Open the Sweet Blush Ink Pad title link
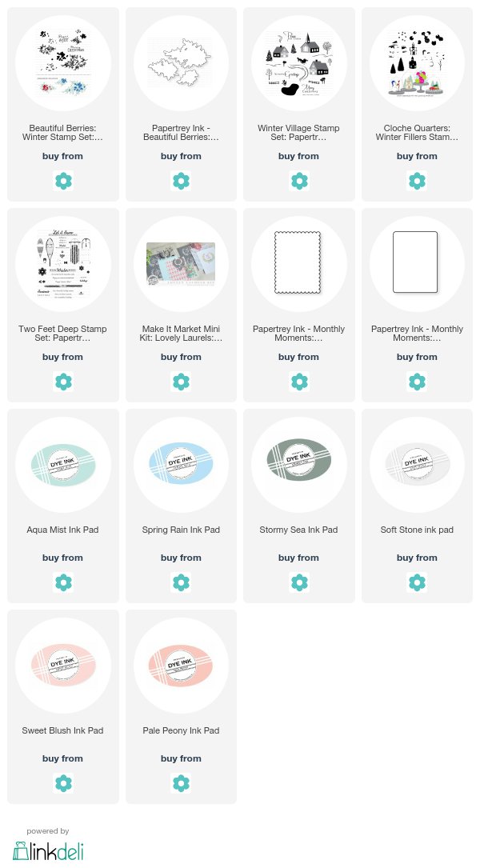The width and height of the screenshot is (480, 868). [62, 730]
